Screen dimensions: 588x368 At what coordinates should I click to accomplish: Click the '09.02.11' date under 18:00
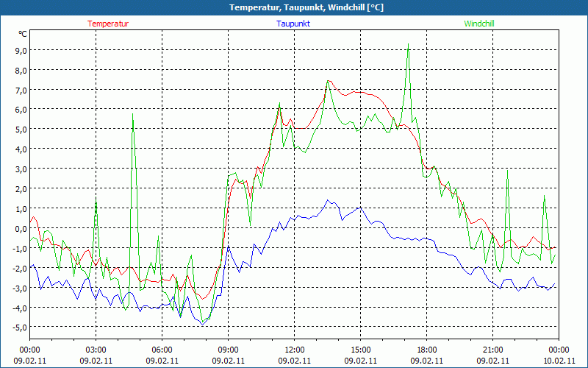tap(427, 361)
